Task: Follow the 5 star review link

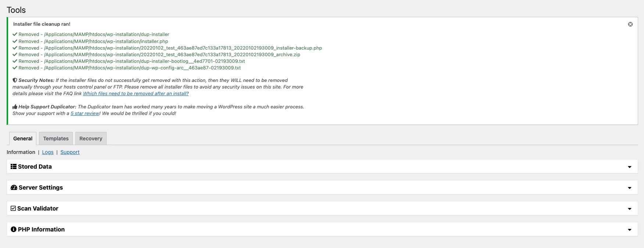Action: 85,113
